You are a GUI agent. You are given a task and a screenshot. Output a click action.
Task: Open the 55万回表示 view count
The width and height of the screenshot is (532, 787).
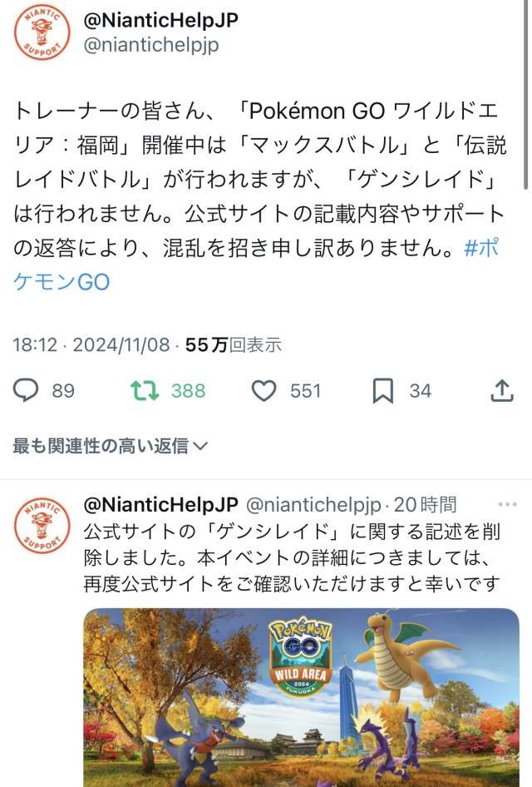[234, 344]
